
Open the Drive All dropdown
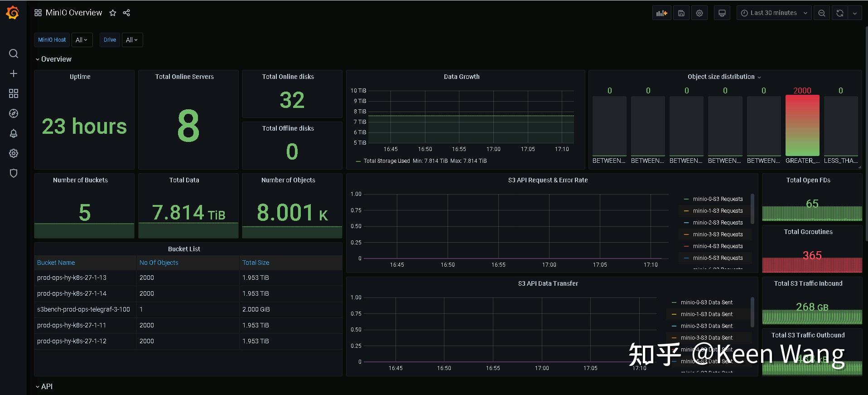pyautogui.click(x=132, y=40)
